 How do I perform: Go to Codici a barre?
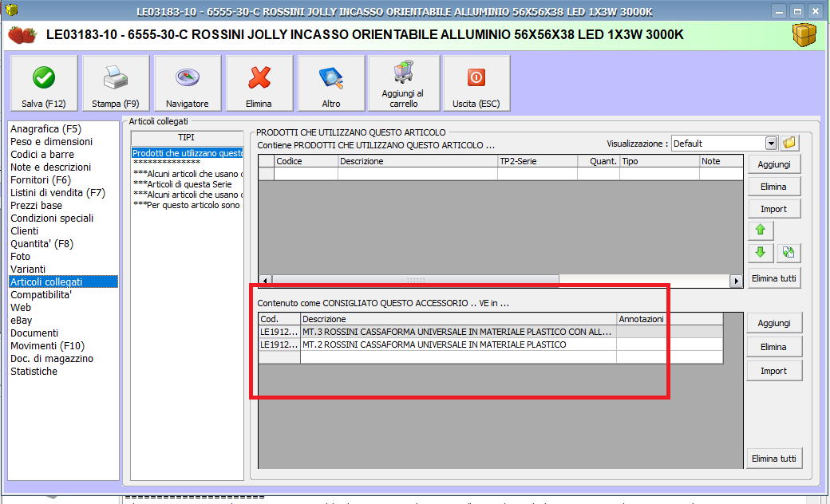42,155
